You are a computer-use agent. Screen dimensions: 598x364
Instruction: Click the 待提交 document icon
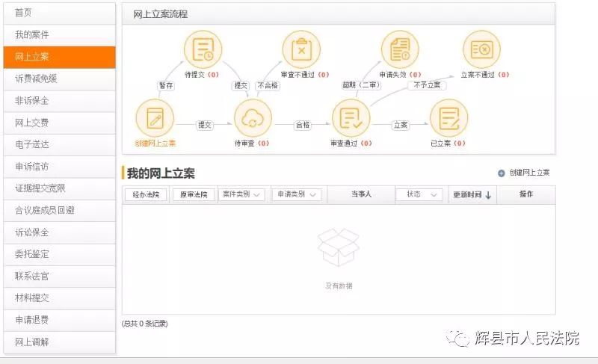point(203,49)
